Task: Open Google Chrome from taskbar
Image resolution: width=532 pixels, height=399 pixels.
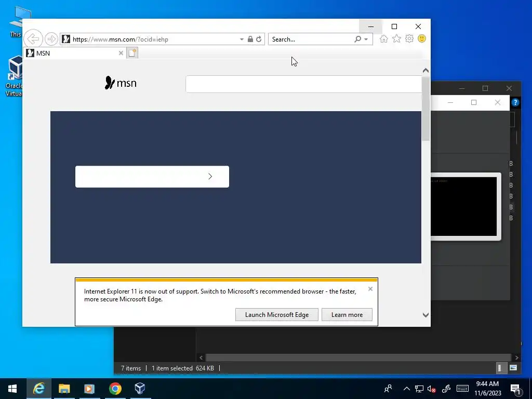Action: [x=115, y=389]
